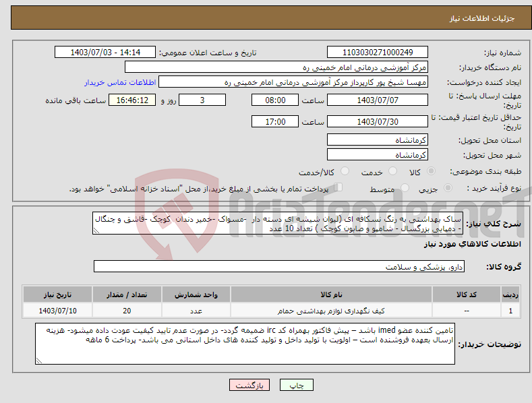Click the remaining time field 16:46:12
Viewport: 532px width, 403px height.
click(132, 100)
